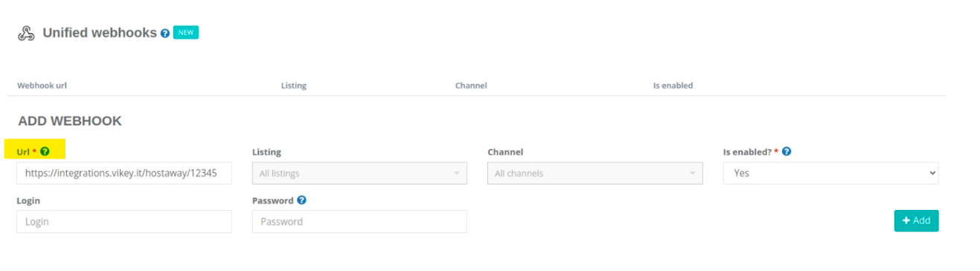Image resolution: width=980 pixels, height=271 pixels.
Task: Focus the Login input field
Action: click(x=124, y=221)
